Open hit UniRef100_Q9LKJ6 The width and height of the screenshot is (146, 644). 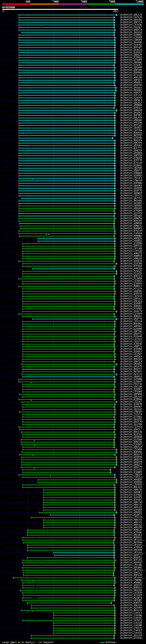pos(131,15)
